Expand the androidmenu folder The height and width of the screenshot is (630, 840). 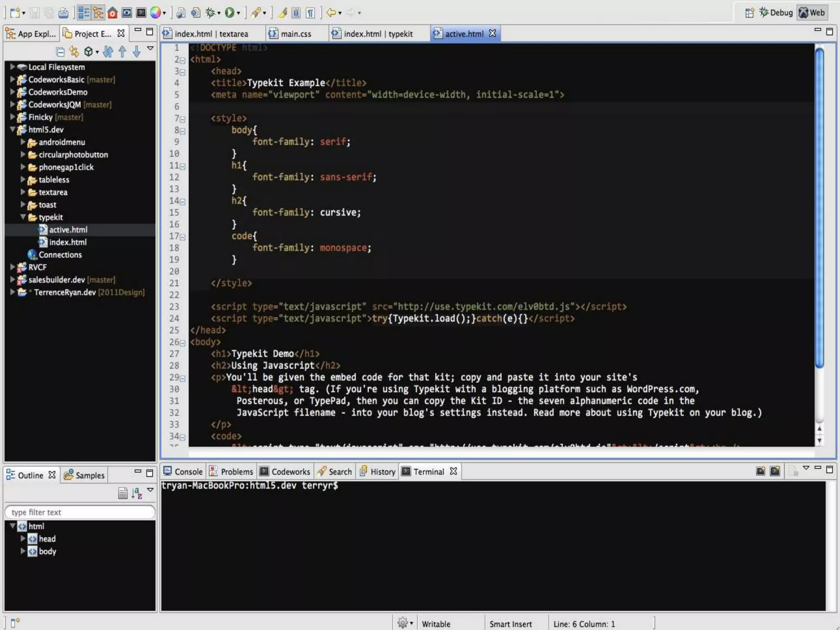pyautogui.click(x=23, y=142)
